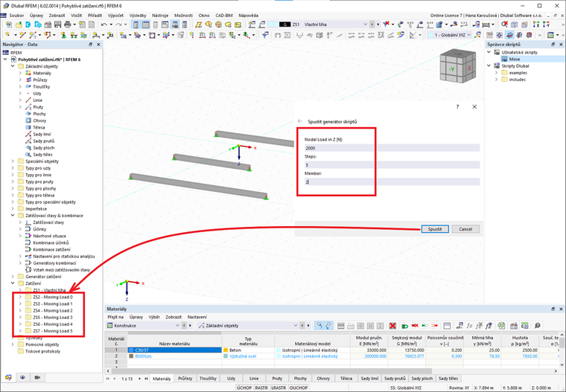Open the Konstrukce dropdown in table panel
566x392 pixels.
(x=177, y=326)
